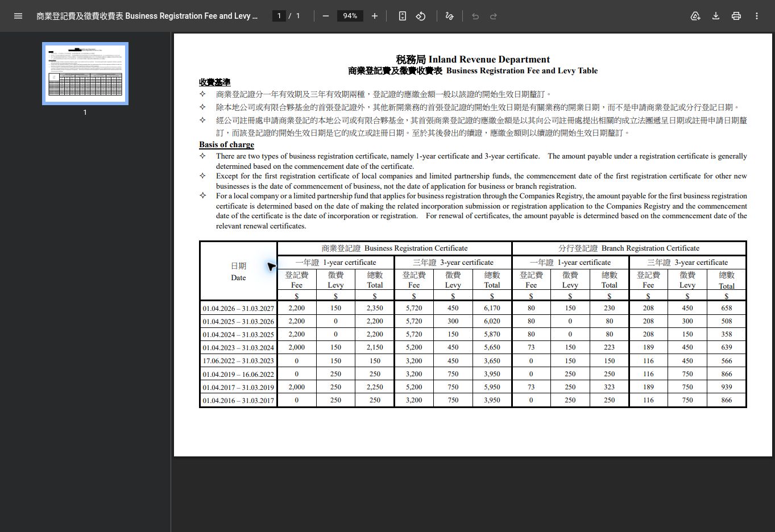Click the branch total value '939'
This screenshot has height=532, width=775.
coord(726,387)
